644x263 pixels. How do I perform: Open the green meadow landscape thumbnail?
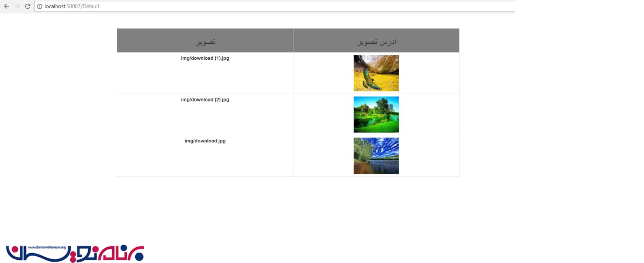[376, 115]
